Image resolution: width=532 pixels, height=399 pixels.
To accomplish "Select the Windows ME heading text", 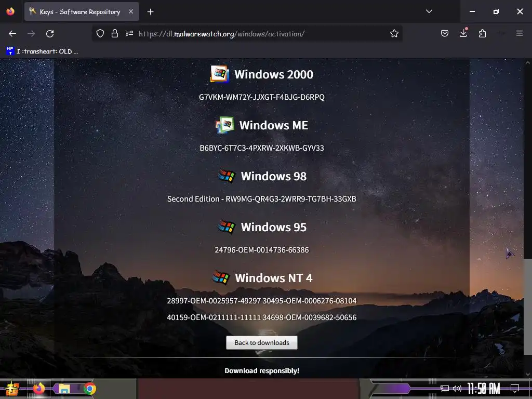I will tap(274, 125).
